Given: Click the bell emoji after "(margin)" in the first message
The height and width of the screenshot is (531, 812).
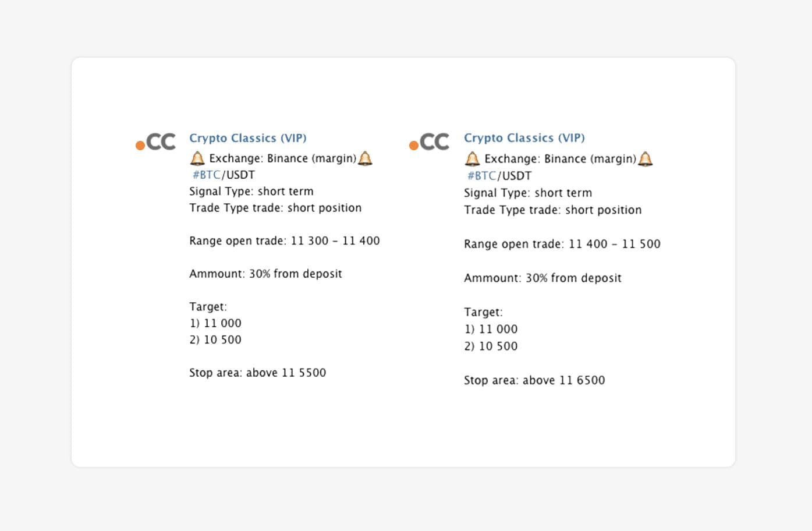Looking at the screenshot, I should point(365,158).
